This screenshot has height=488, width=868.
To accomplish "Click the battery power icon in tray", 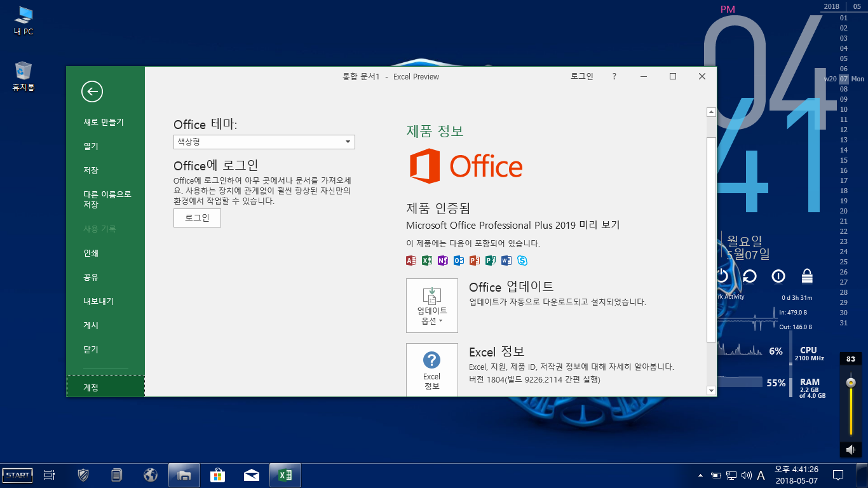I will 716,475.
